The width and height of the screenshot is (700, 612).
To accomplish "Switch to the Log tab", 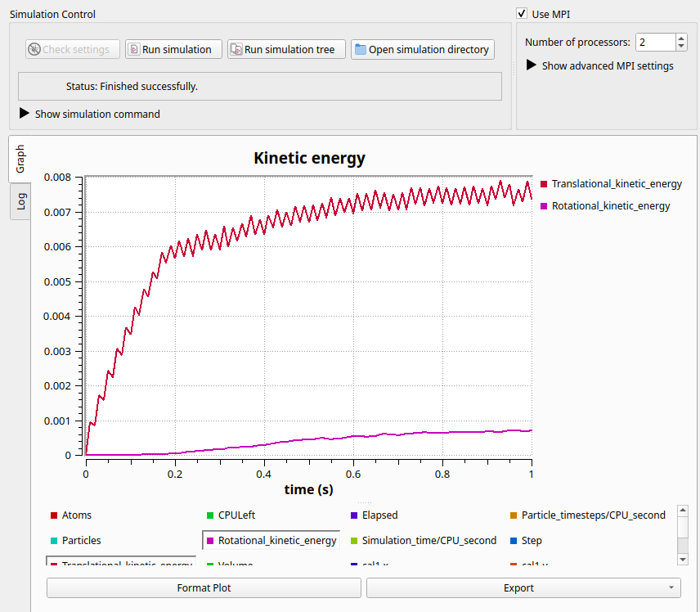I will point(20,201).
